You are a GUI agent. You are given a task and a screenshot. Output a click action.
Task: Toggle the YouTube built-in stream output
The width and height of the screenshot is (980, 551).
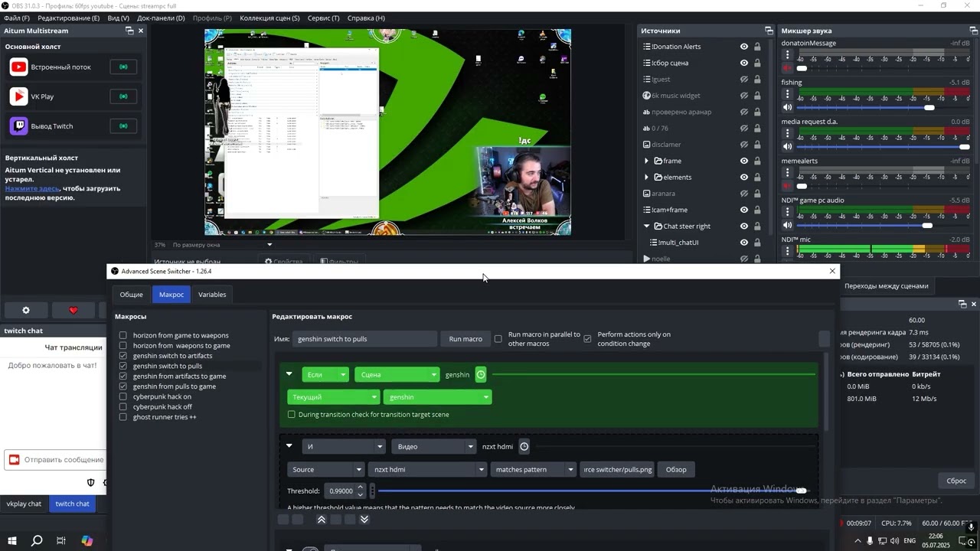tap(123, 67)
